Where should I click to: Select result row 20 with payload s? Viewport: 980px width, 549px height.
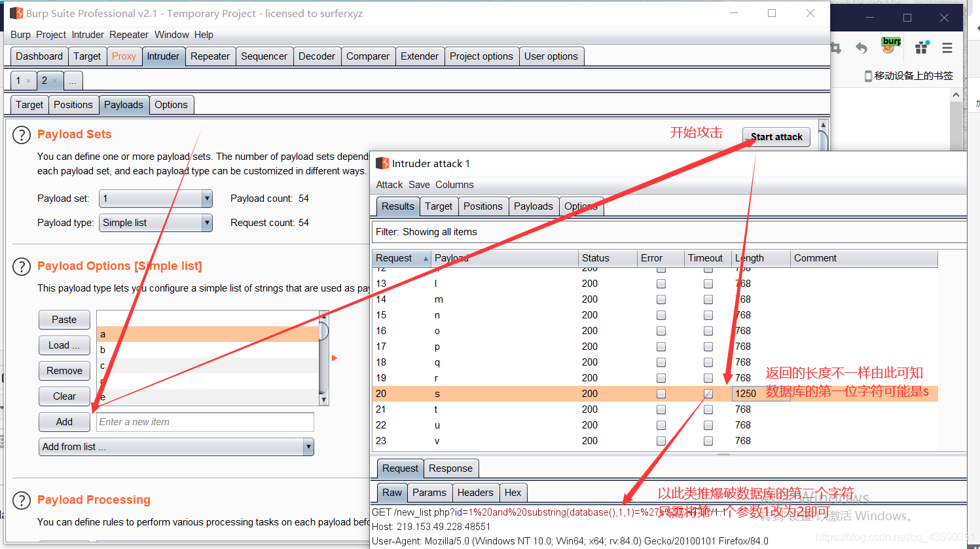pyautogui.click(x=655, y=394)
